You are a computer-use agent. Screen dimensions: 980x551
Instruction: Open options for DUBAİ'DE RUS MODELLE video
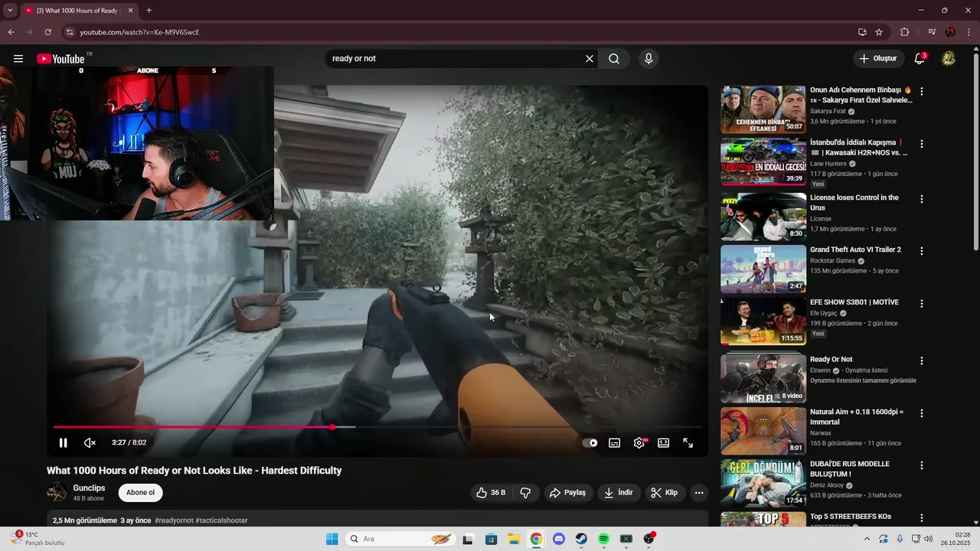922,465
